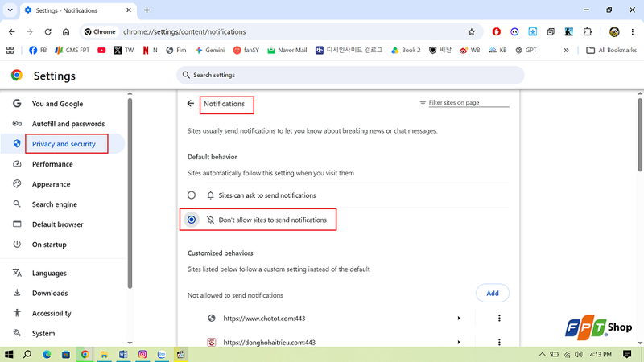Open taskbar search magnifier

(x=27, y=354)
